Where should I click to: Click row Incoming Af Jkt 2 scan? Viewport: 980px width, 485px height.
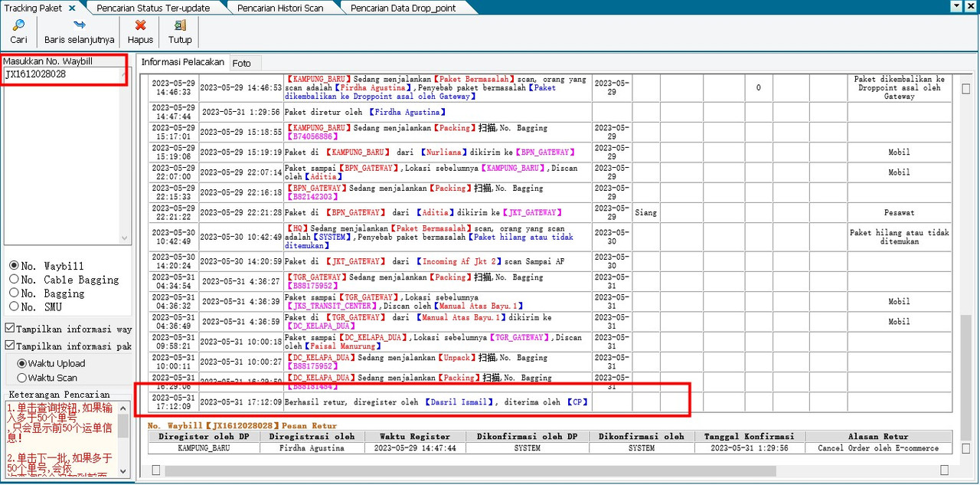(x=550, y=261)
